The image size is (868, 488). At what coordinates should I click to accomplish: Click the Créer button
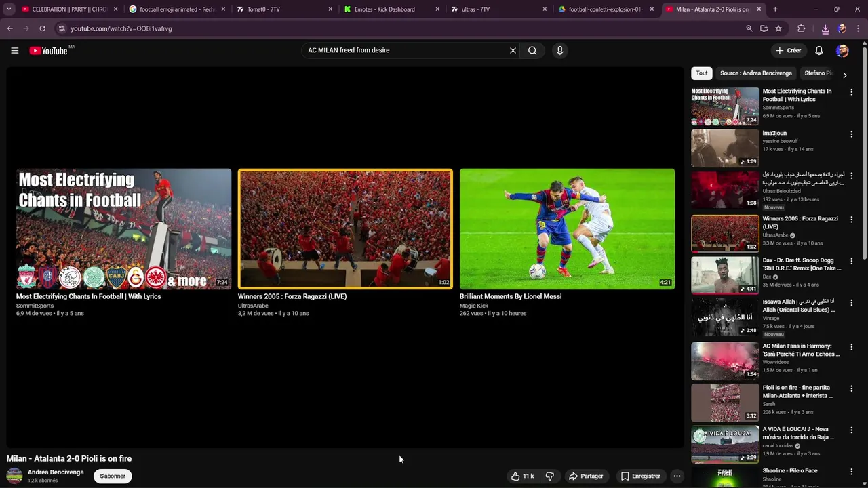point(789,50)
